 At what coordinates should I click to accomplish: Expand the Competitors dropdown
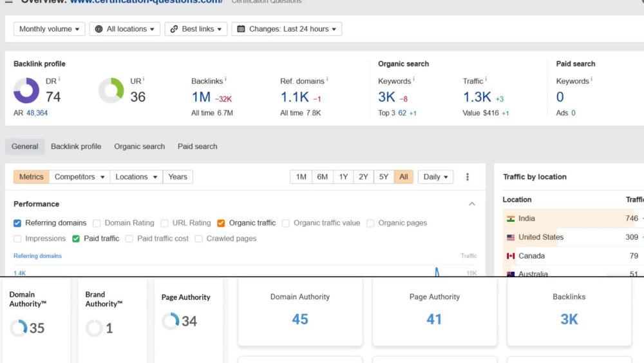[79, 177]
